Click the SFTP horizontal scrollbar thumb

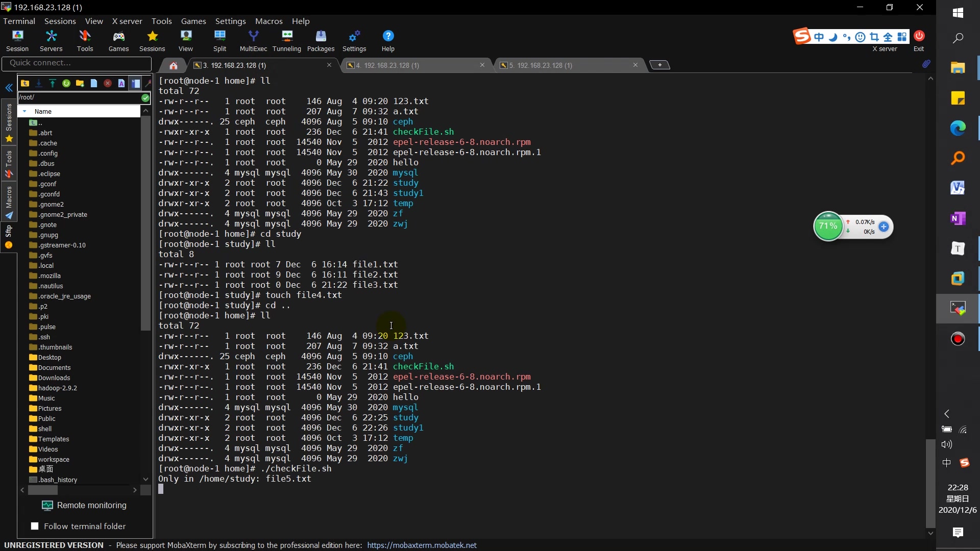(43, 490)
